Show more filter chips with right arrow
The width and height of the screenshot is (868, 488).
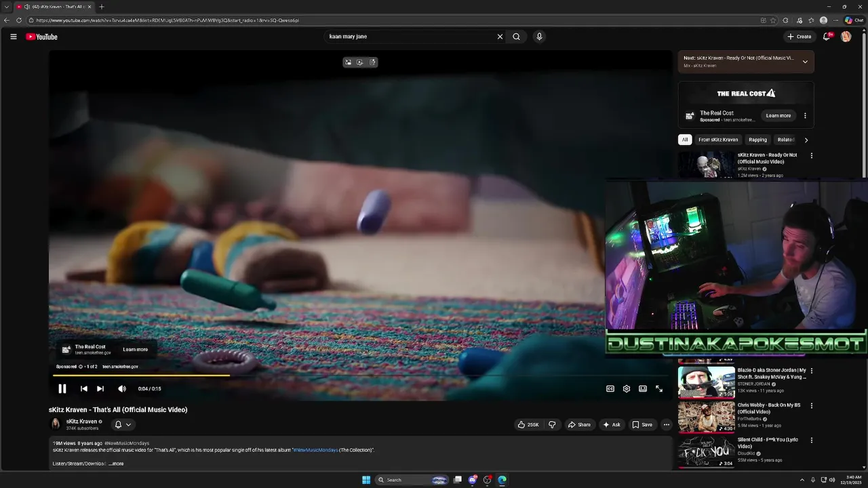coord(806,140)
